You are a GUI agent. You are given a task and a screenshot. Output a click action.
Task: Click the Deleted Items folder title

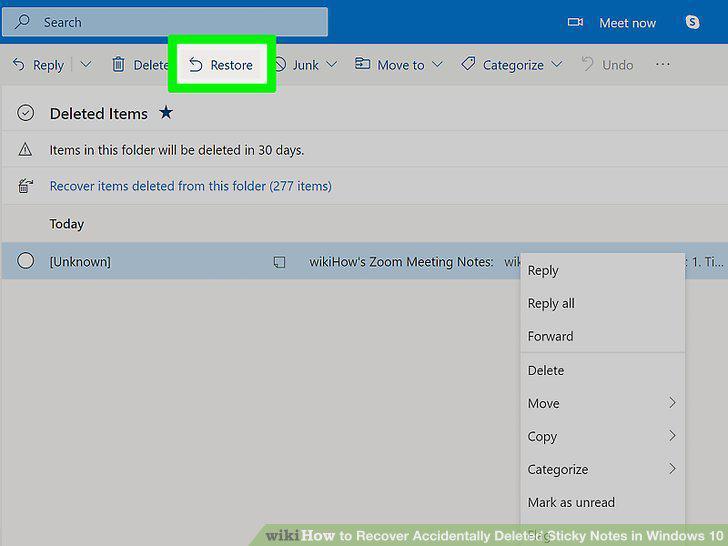(98, 114)
